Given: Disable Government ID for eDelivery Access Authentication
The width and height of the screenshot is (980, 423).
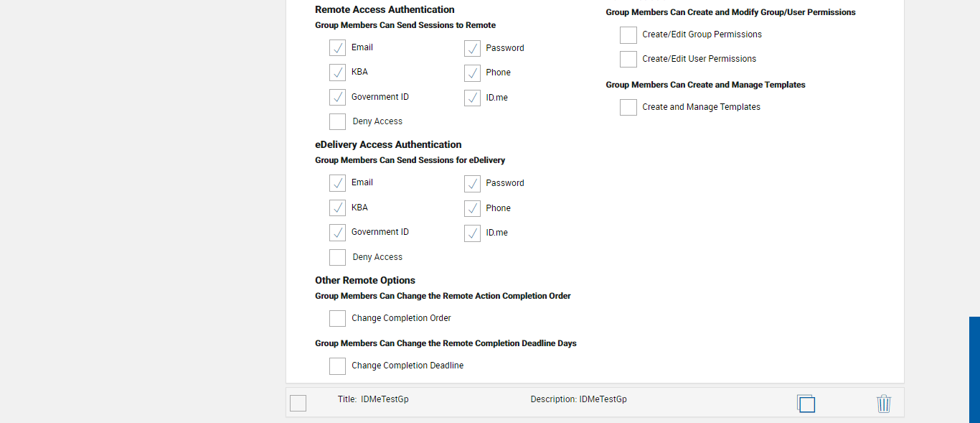Looking at the screenshot, I should 337,233.
